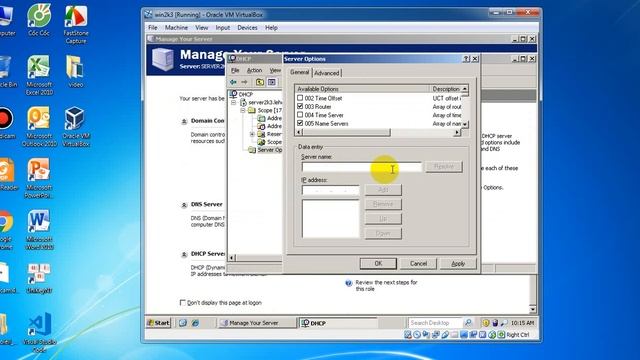640x360 pixels.
Task: Open Oracle VM VirtualBox desktop icon
Action: coord(76,127)
